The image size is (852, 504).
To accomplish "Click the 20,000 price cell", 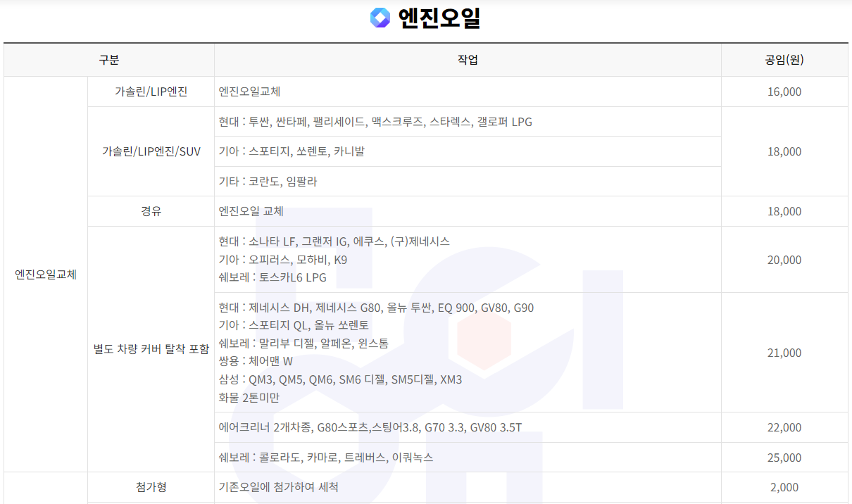I will 784,260.
